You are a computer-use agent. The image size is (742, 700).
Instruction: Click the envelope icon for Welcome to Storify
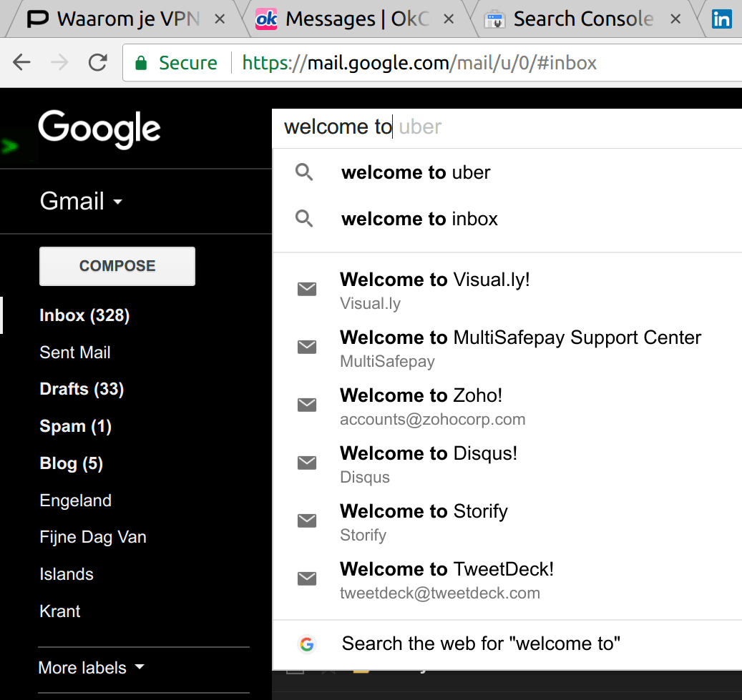[307, 521]
